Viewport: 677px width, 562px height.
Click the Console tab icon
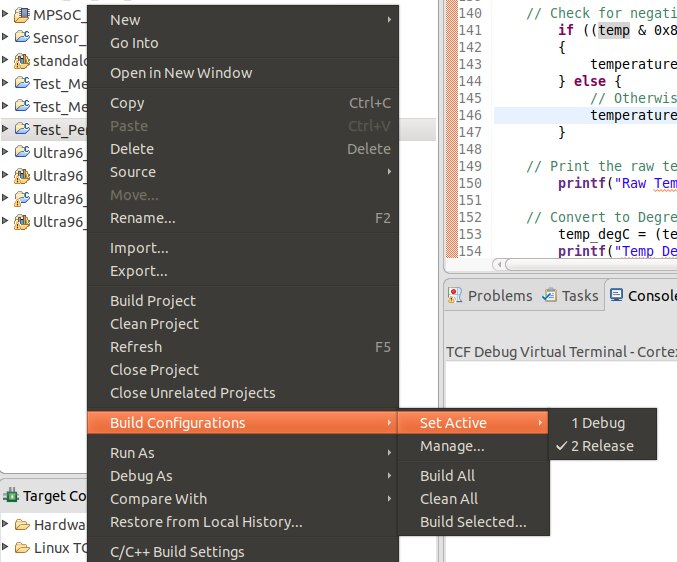click(616, 295)
